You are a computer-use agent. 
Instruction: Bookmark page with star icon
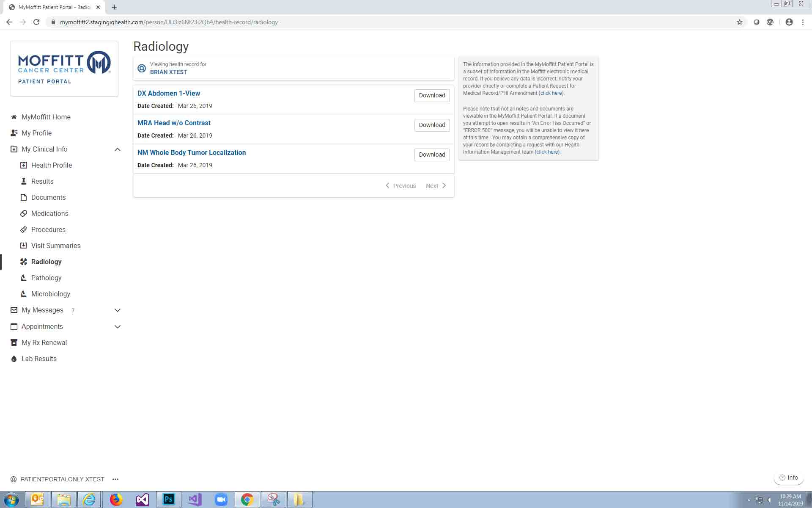point(739,22)
